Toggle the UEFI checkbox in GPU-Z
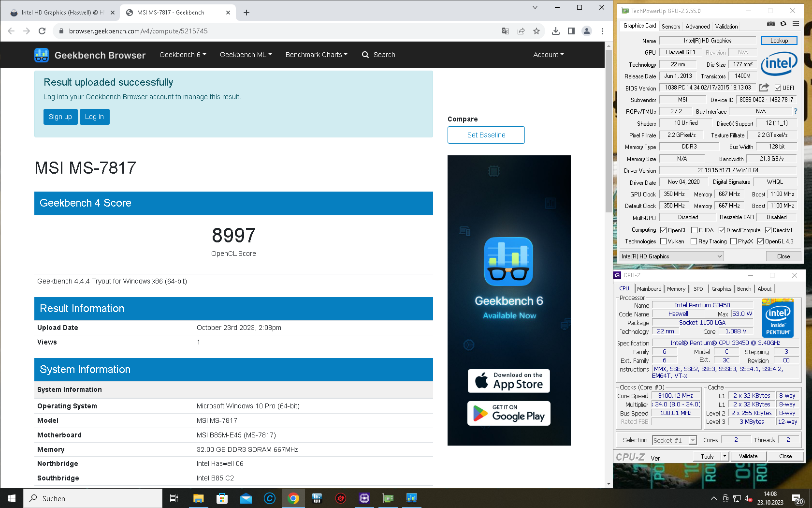 pos(778,88)
